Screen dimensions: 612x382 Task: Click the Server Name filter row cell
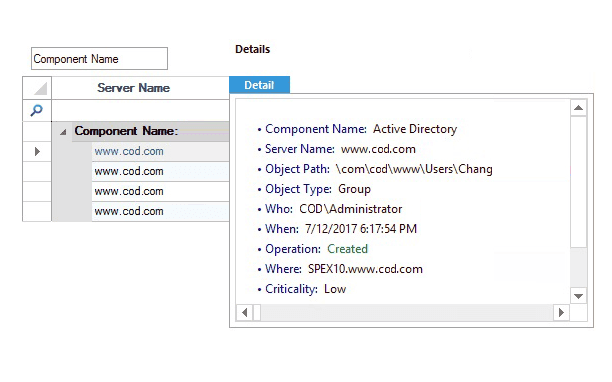pyautogui.click(x=141, y=110)
